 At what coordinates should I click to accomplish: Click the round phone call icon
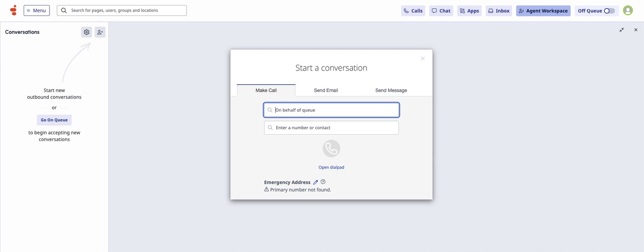pos(331,149)
